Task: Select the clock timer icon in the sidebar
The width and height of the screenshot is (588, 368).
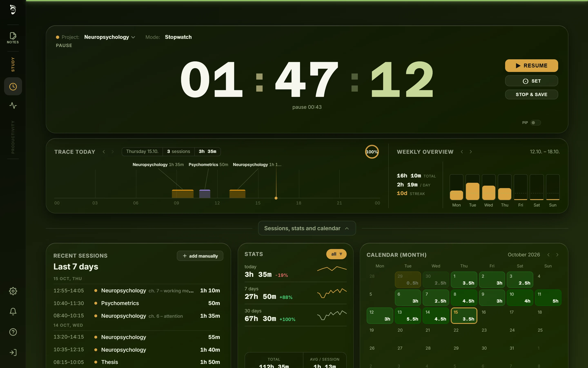Action: pos(13,86)
